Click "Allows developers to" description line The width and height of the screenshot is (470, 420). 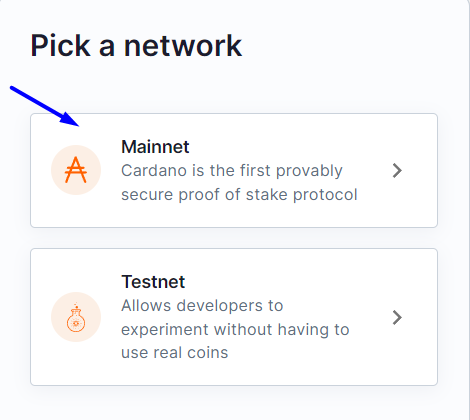202,306
